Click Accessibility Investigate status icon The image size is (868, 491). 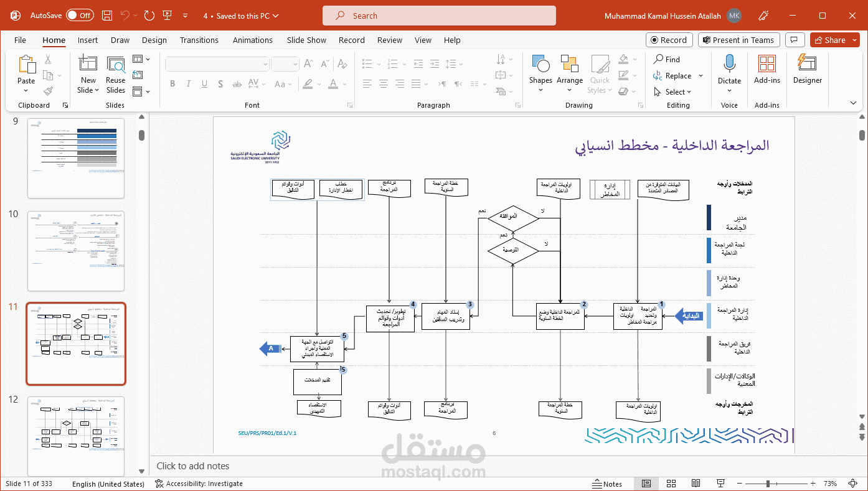pyautogui.click(x=159, y=484)
